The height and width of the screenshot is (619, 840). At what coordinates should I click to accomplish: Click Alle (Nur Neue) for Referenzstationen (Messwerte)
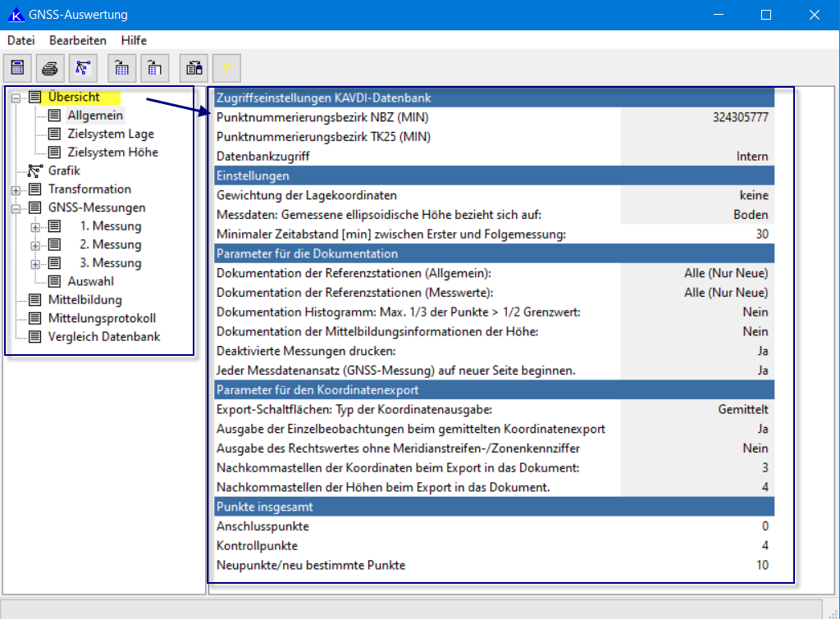click(726, 293)
